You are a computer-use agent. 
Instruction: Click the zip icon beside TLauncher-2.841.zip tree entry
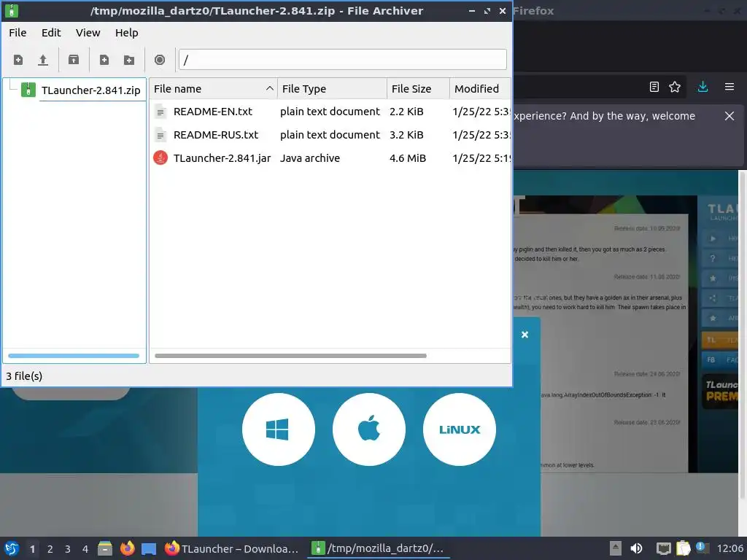tap(28, 90)
